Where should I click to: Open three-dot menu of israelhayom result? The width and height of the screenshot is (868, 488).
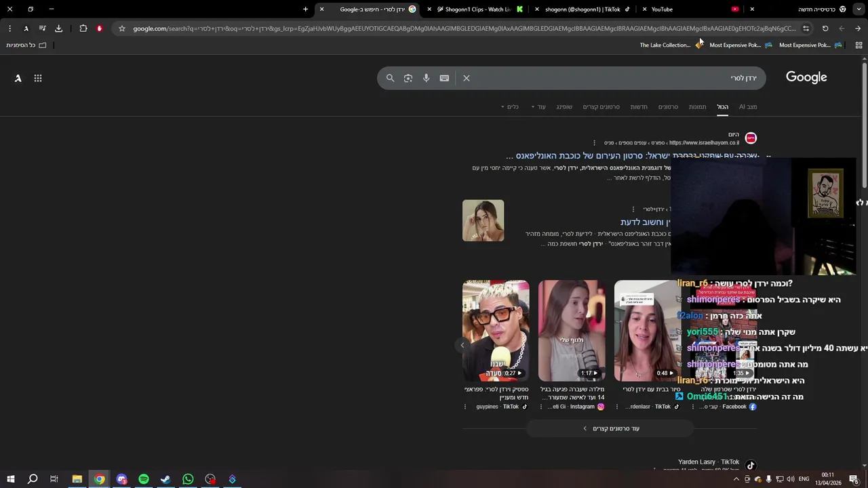595,143
